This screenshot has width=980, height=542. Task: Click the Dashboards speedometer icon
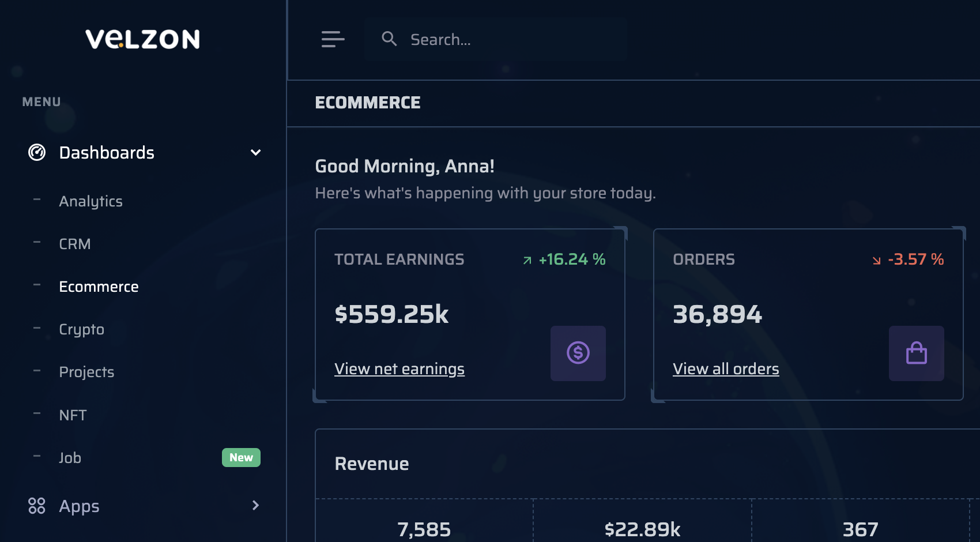tap(36, 152)
